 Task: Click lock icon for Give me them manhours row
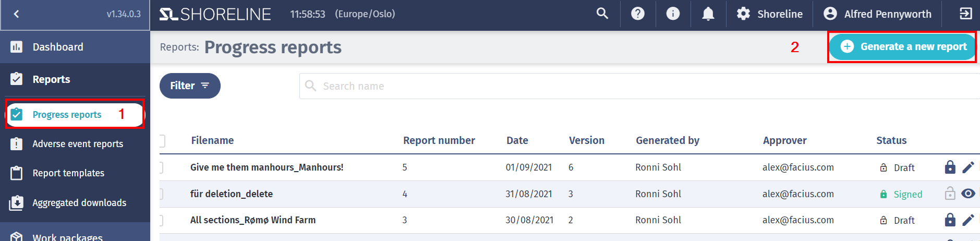950,167
